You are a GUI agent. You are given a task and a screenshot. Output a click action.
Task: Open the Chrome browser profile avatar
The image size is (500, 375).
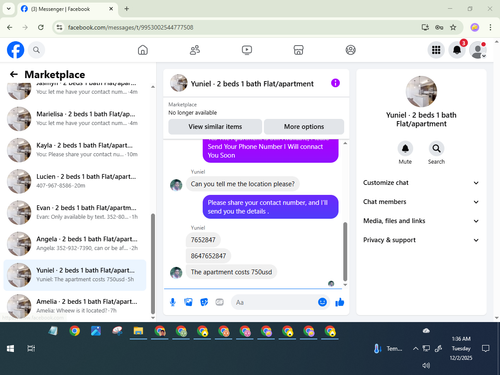click(x=475, y=27)
